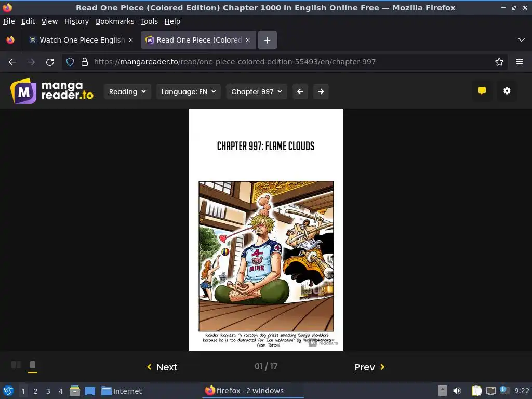Open the tracking protection shield icon
This screenshot has height=399, width=532.
(70, 62)
